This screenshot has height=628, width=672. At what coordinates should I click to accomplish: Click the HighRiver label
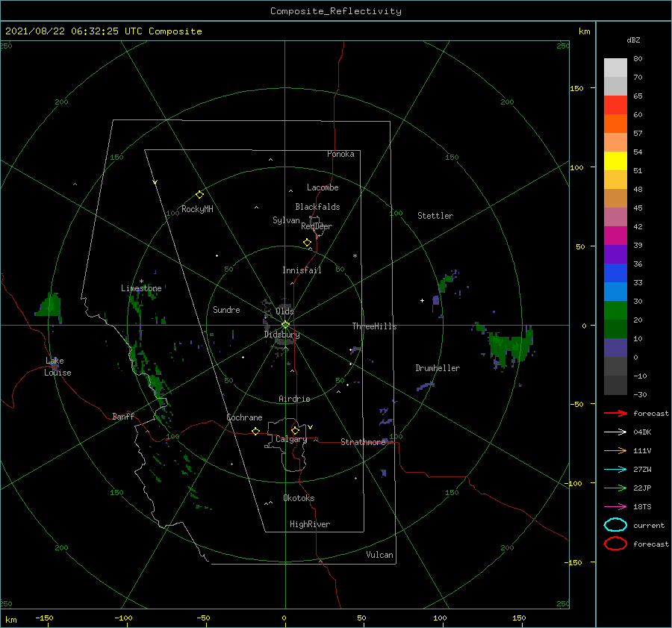[x=310, y=524]
